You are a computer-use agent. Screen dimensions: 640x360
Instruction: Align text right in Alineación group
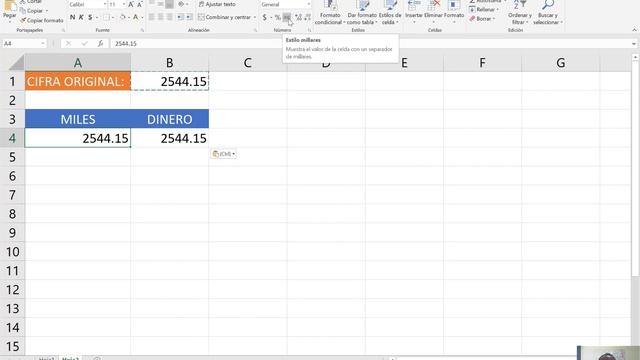(x=169, y=17)
